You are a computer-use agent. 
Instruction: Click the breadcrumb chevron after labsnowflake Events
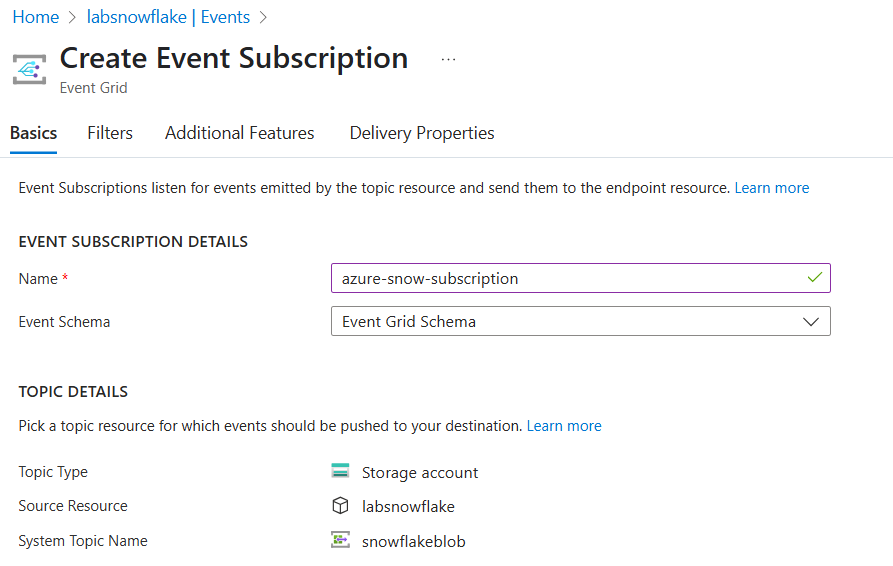click(x=263, y=17)
